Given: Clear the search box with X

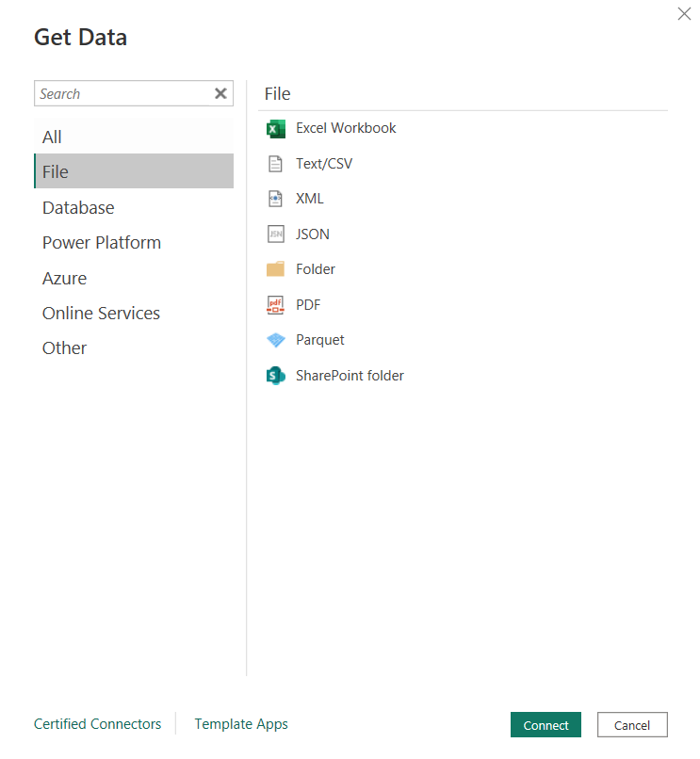Looking at the screenshot, I should [220, 93].
